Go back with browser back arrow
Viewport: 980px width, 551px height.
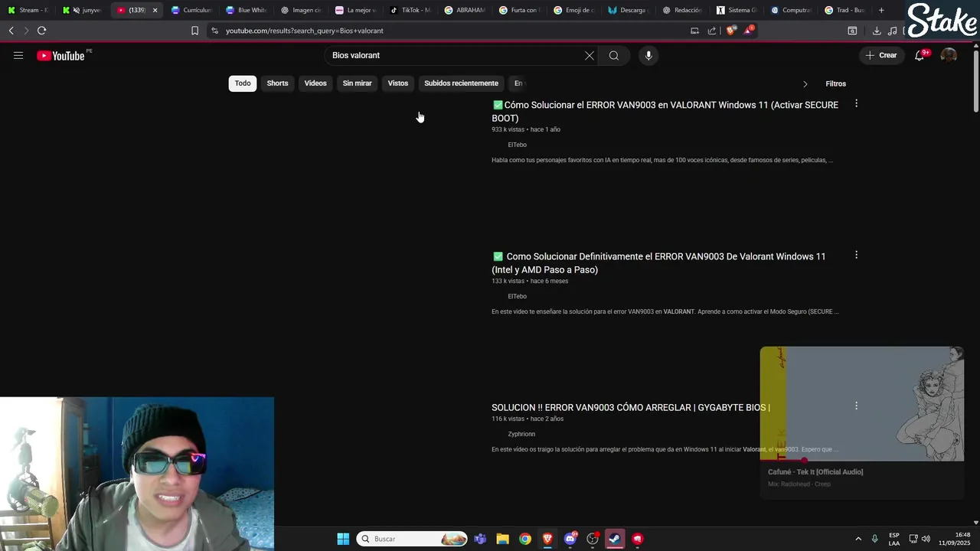[x=11, y=31]
